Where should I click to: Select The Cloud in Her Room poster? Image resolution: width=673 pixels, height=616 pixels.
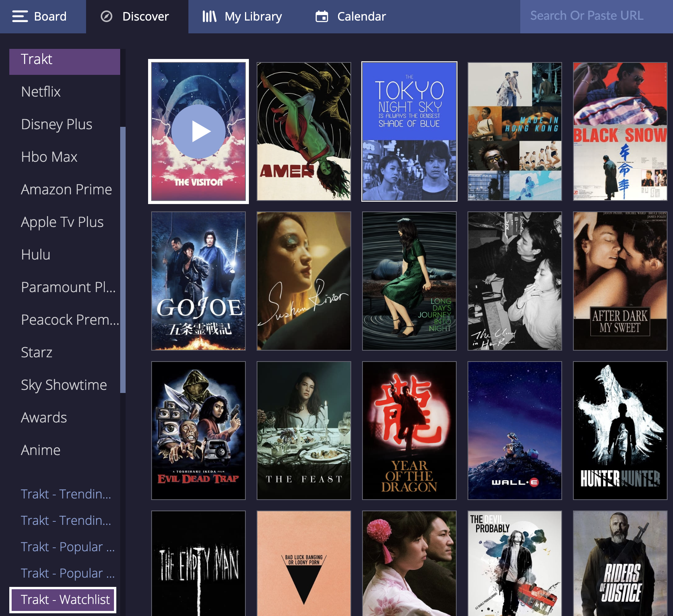pos(515,281)
